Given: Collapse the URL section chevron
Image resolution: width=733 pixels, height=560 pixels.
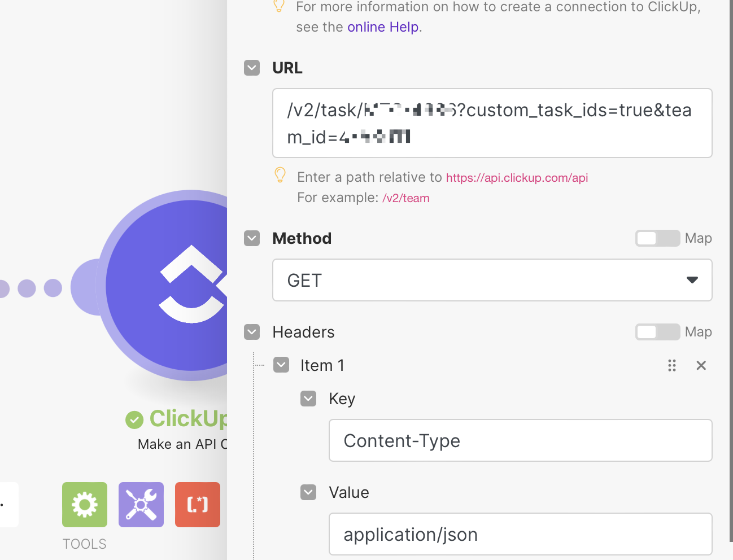Looking at the screenshot, I should [252, 68].
